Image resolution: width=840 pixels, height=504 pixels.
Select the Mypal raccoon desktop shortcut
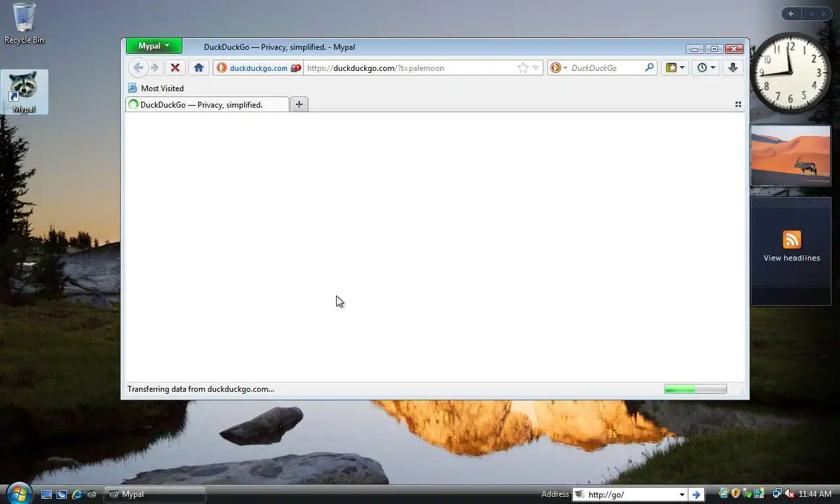24,92
